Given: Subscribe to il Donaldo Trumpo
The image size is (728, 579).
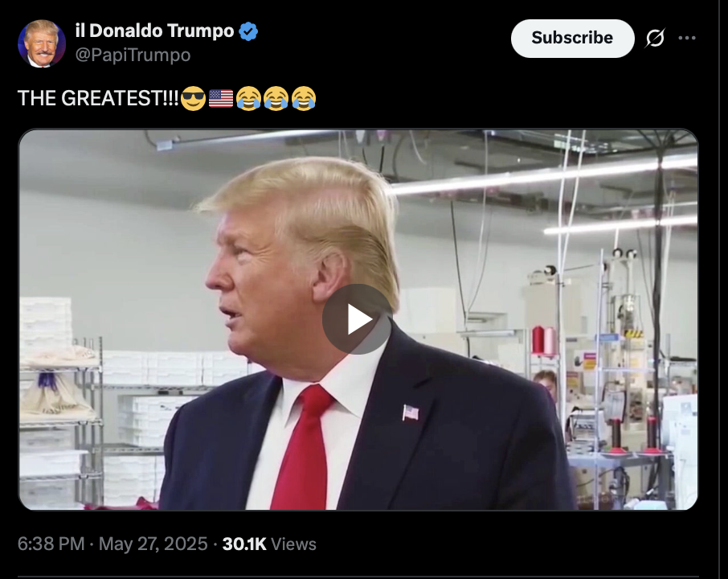Looking at the screenshot, I should 572,38.
